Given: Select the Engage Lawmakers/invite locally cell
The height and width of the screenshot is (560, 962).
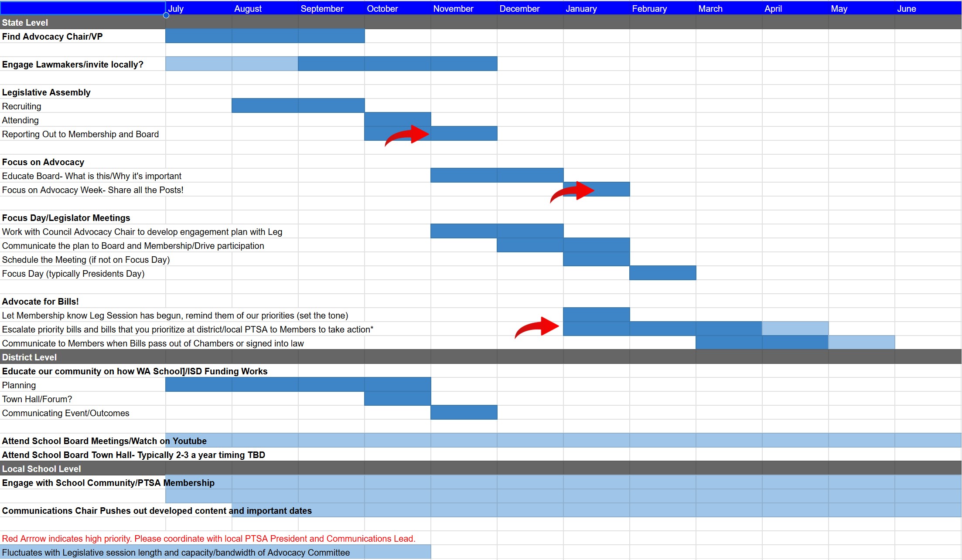Looking at the screenshot, I should (x=73, y=64).
